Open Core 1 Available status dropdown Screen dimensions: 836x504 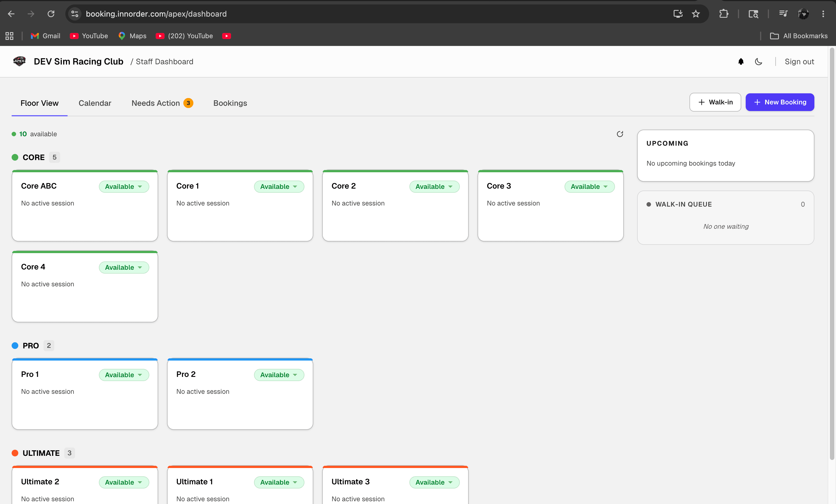pos(279,187)
